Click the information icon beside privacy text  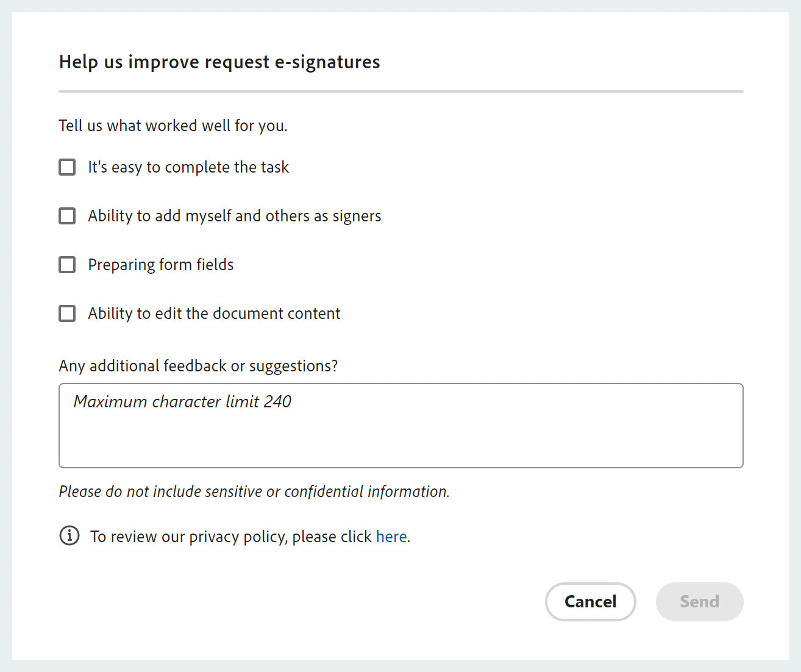(x=69, y=536)
